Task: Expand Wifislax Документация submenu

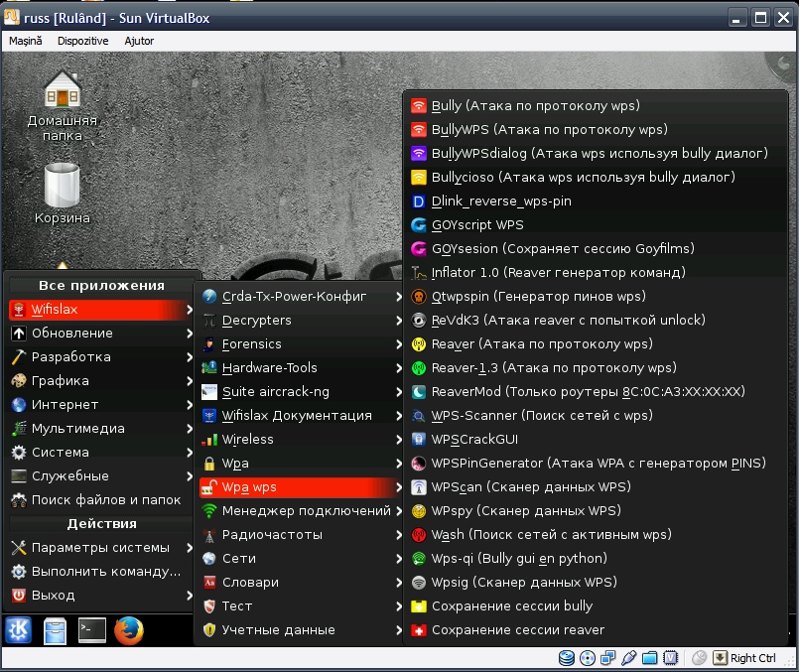Action: tap(301, 416)
